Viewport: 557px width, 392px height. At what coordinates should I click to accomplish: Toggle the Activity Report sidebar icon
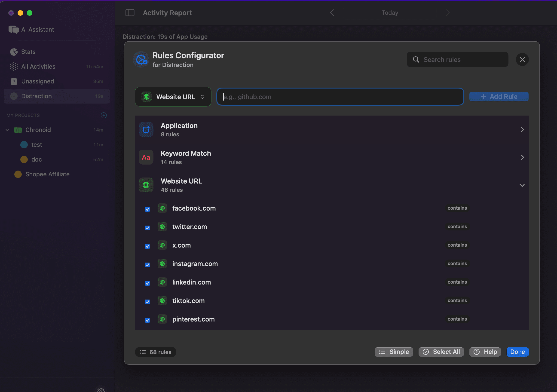(x=130, y=13)
